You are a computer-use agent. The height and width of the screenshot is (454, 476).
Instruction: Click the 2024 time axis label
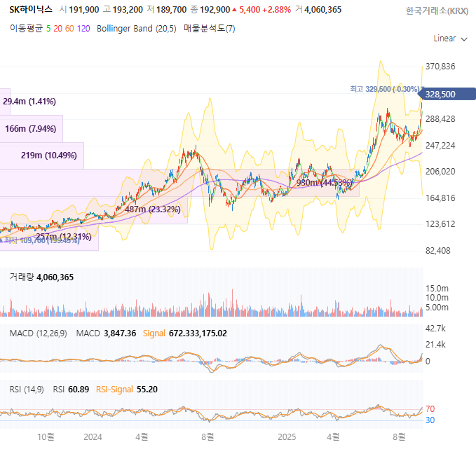point(93,437)
